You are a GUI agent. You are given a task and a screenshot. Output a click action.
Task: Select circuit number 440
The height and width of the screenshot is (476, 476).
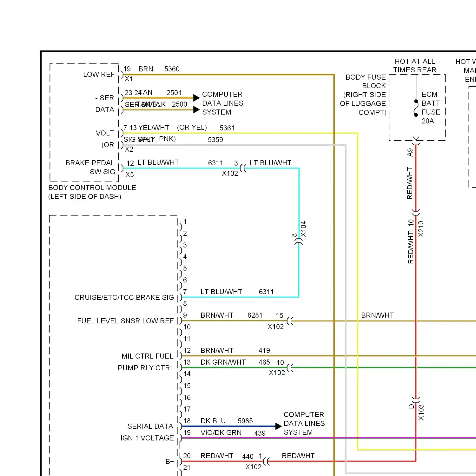[x=248, y=456]
